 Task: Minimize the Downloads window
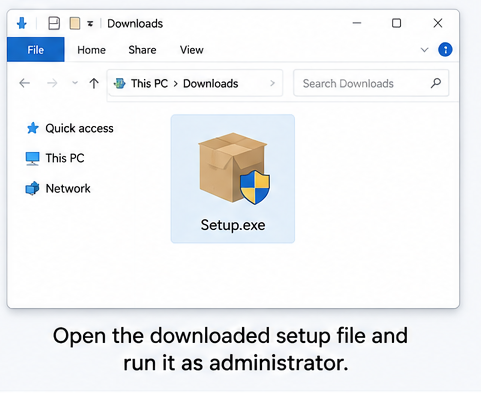coord(357,23)
